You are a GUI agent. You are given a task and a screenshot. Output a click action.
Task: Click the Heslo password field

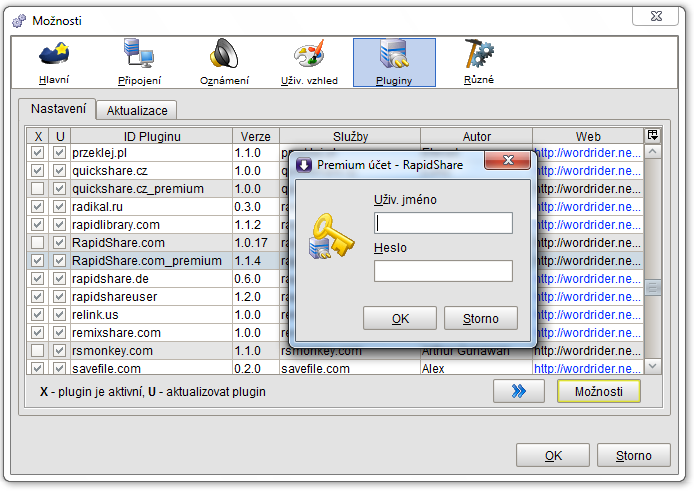[x=443, y=271]
